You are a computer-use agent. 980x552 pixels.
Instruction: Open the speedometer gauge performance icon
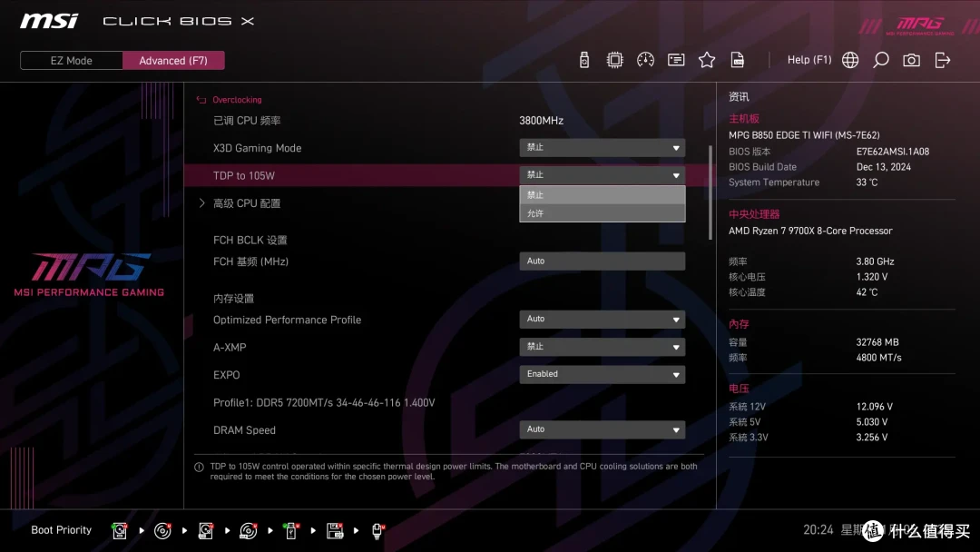point(645,60)
